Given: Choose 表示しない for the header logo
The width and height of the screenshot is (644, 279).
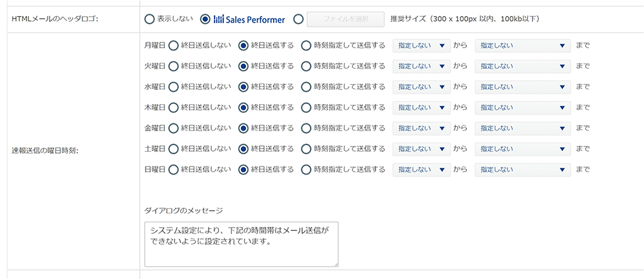Looking at the screenshot, I should click(x=150, y=19).
